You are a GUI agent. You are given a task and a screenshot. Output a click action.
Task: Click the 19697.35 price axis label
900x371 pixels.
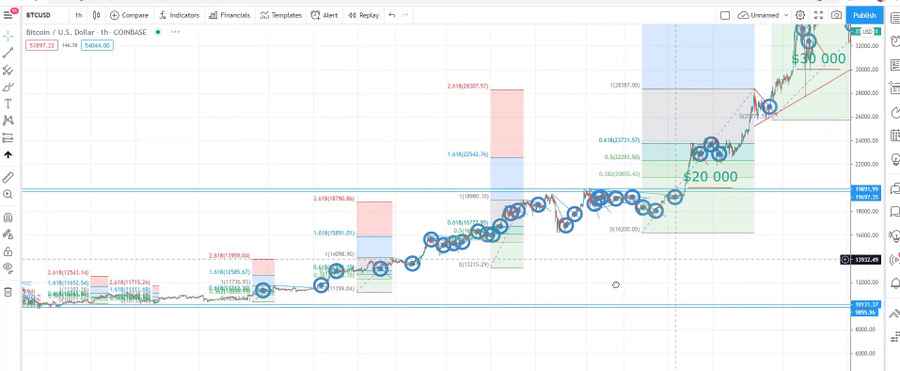click(867, 196)
